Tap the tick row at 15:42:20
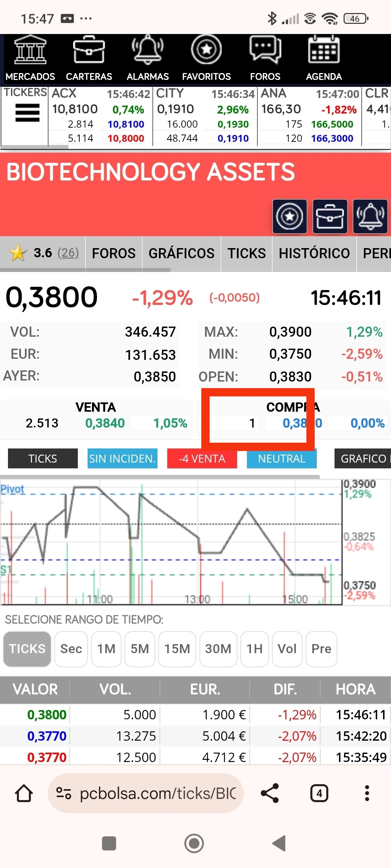Image resolution: width=391 pixels, height=868 pixels. [x=195, y=736]
